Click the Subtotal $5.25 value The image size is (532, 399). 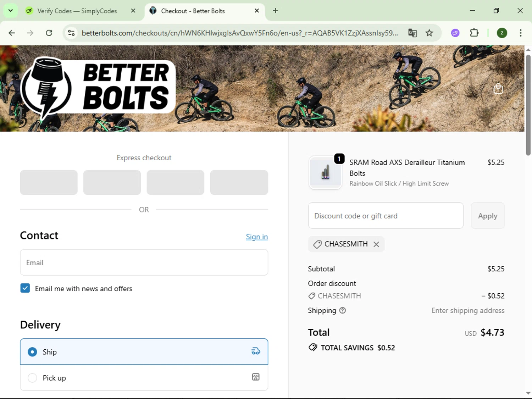pyautogui.click(x=496, y=269)
